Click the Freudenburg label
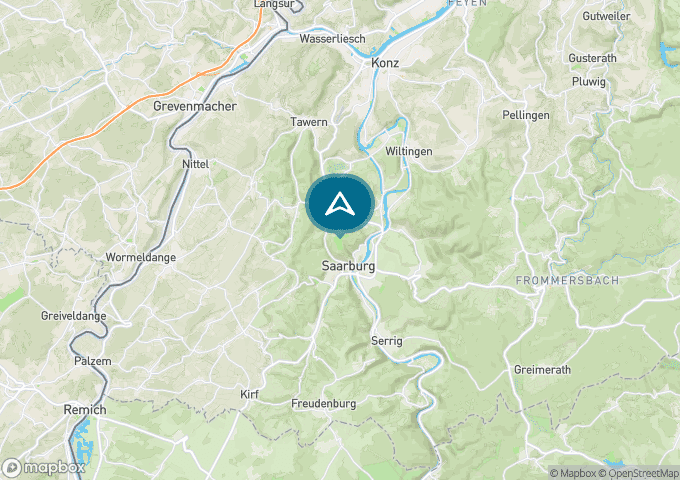The height and width of the screenshot is (480, 680). pyautogui.click(x=324, y=404)
